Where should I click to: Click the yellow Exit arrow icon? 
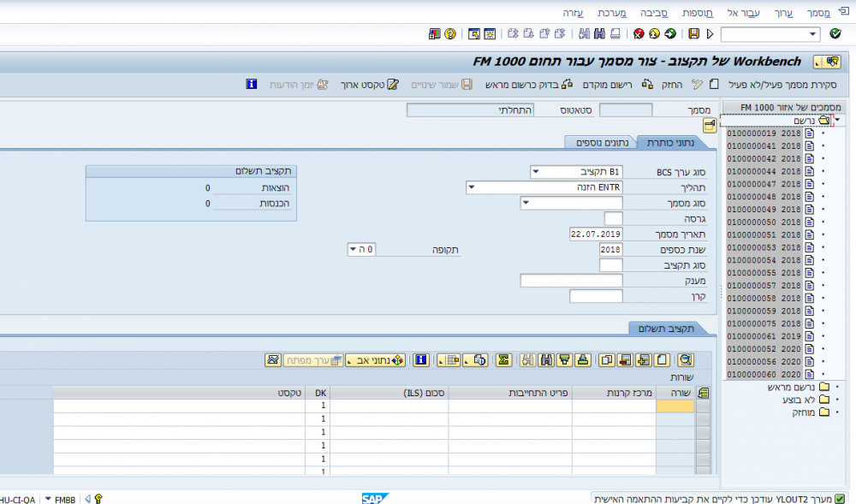point(655,34)
